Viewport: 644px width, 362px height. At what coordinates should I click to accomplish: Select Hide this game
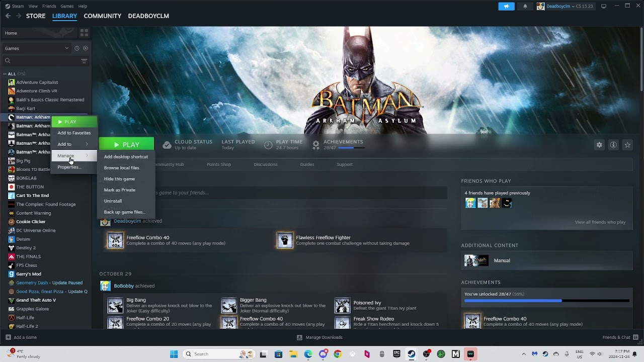(x=126, y=179)
